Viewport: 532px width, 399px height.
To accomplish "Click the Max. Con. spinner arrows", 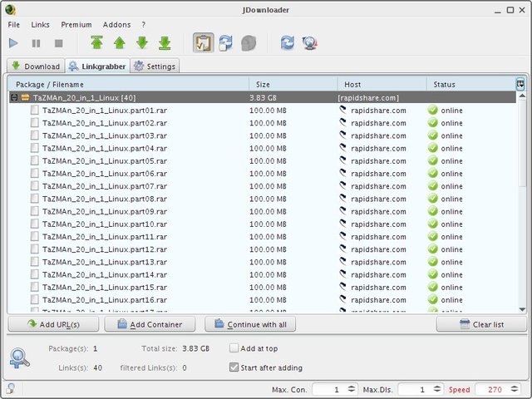I will [352, 389].
